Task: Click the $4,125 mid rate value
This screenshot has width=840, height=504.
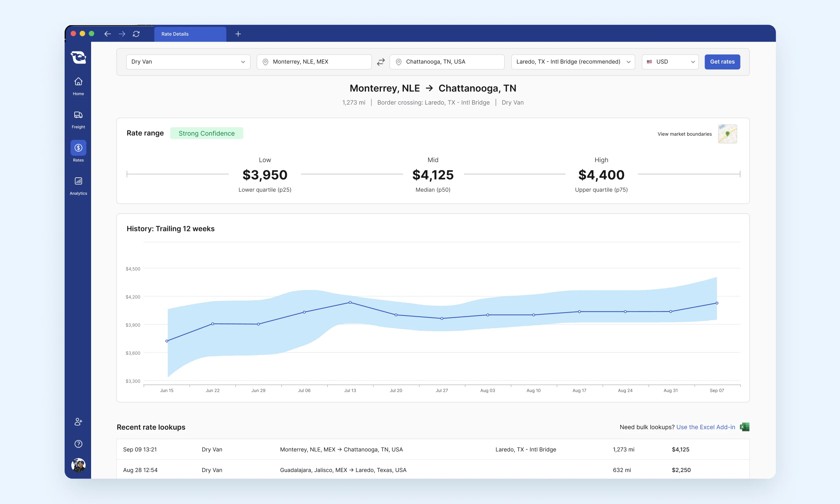Action: tap(433, 175)
